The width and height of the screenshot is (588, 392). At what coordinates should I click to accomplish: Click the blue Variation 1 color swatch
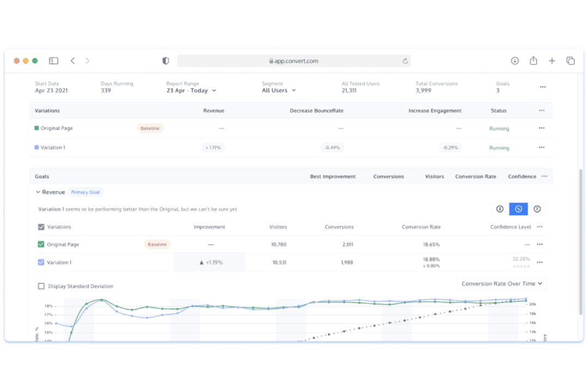37,148
